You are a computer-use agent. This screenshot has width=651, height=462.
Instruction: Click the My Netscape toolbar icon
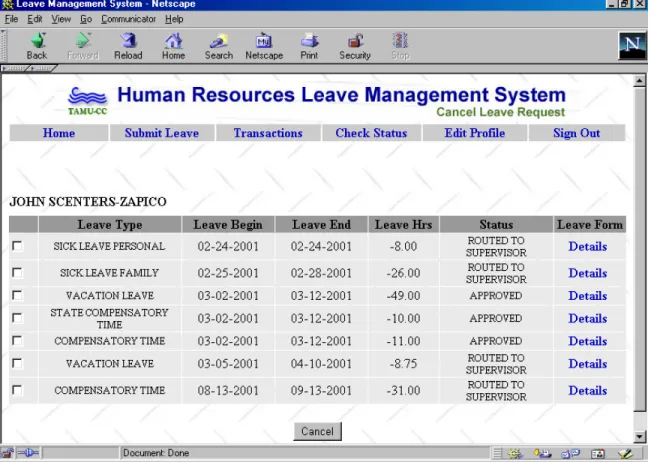tap(264, 46)
